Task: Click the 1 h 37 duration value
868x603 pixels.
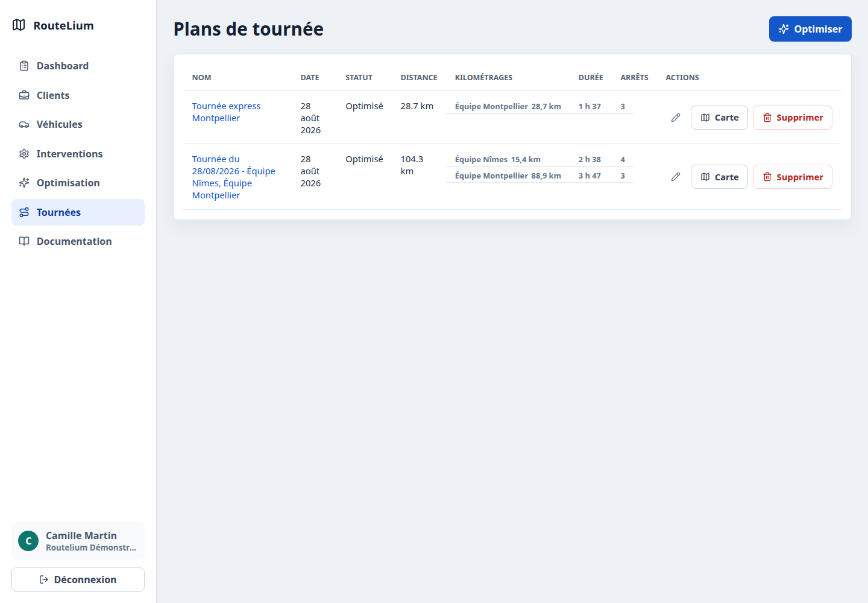Action: pyautogui.click(x=590, y=106)
